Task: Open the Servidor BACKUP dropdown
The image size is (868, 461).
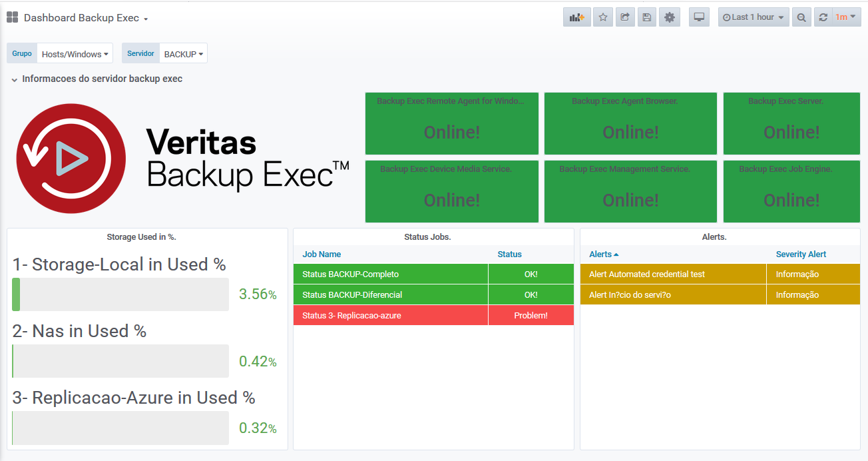Action: [x=183, y=54]
